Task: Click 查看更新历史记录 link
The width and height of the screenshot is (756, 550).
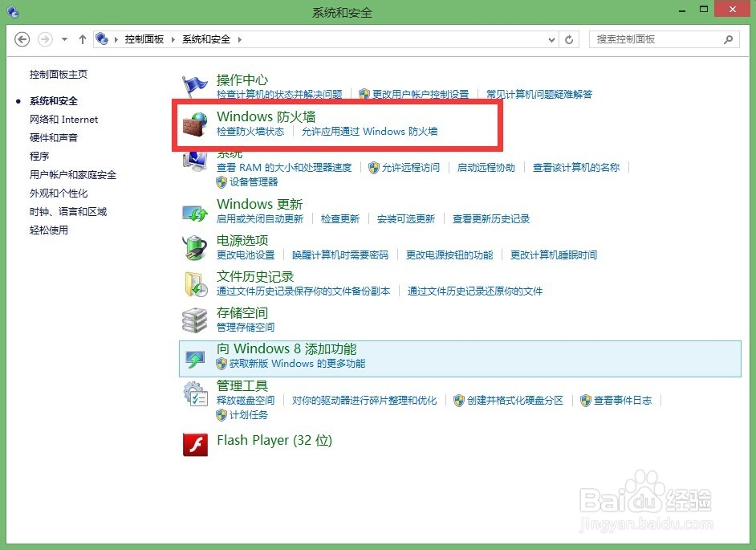Action: [491, 218]
